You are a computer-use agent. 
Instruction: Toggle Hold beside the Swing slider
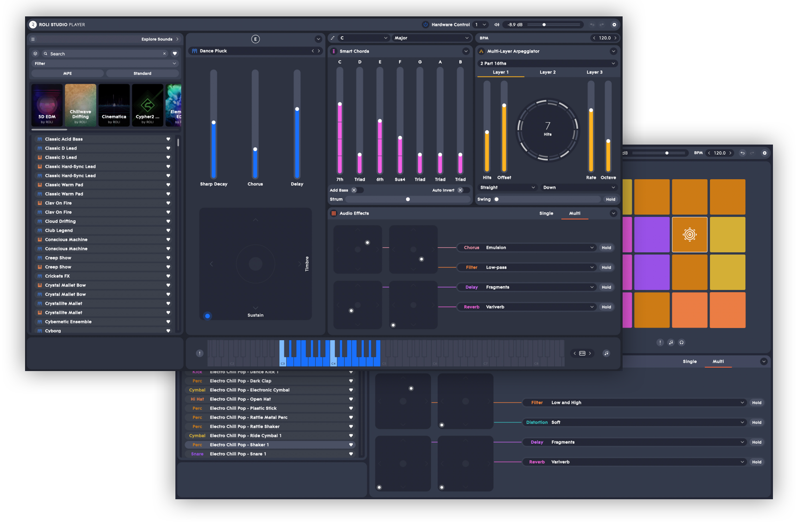(x=611, y=199)
